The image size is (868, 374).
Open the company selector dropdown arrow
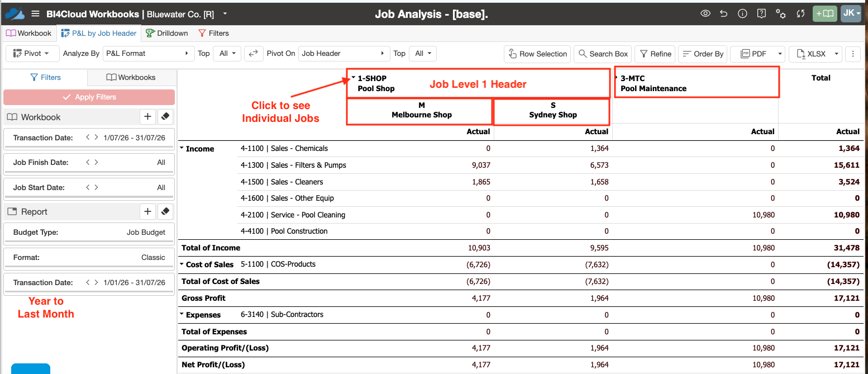pos(225,13)
